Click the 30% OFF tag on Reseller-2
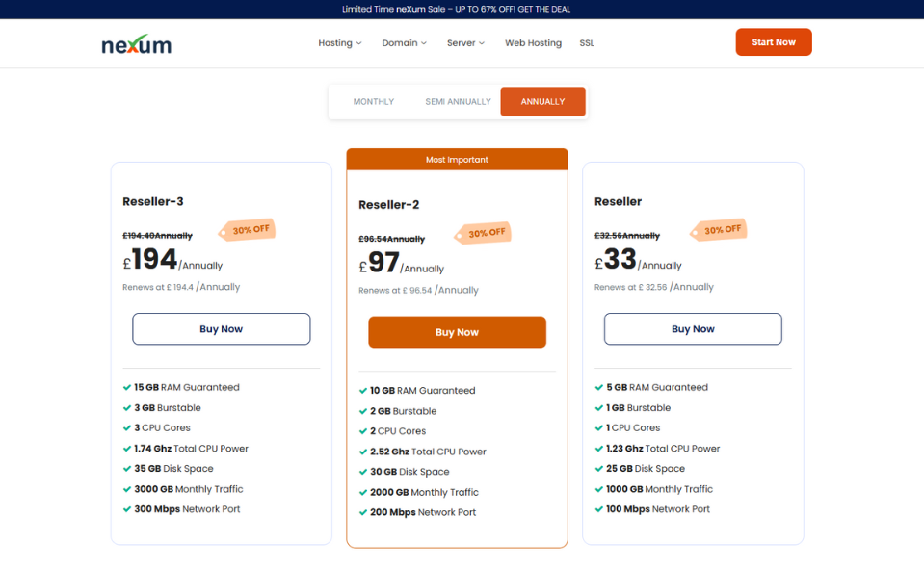This screenshot has width=924, height=568. (x=485, y=233)
